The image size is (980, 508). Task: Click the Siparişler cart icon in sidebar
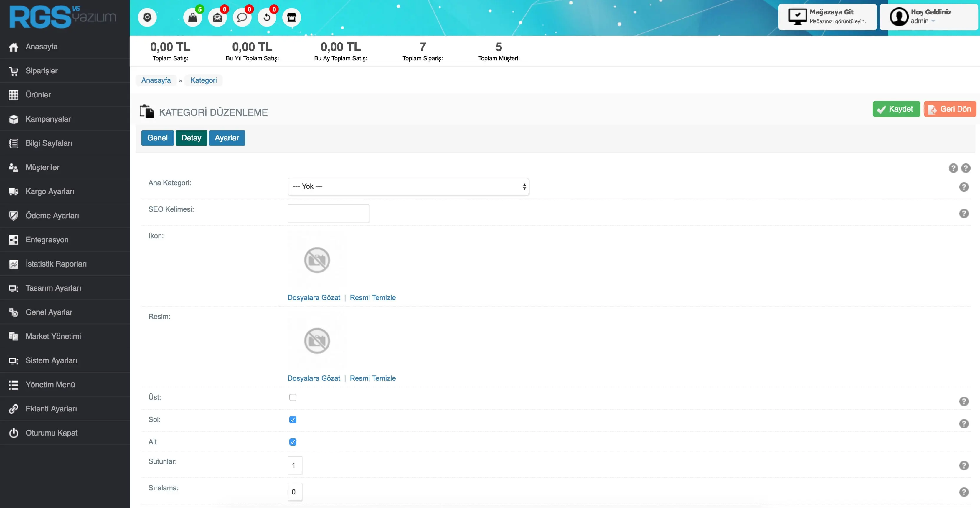(14, 71)
